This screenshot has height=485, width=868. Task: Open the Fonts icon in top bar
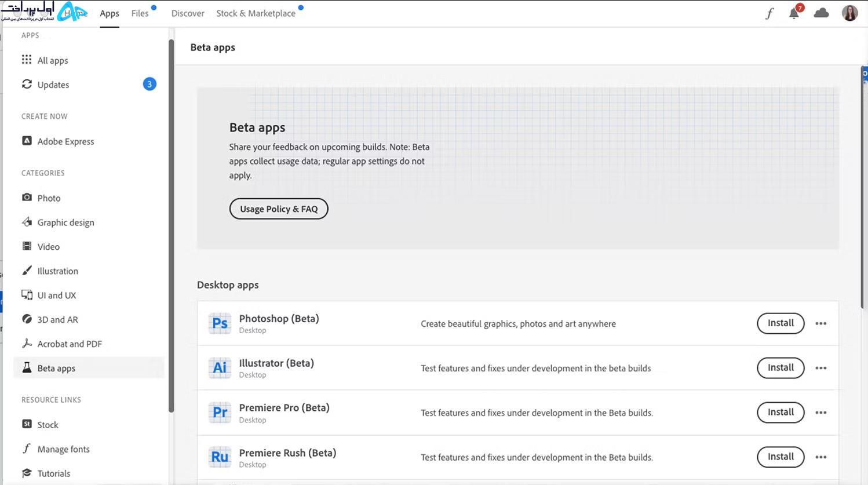pos(769,13)
